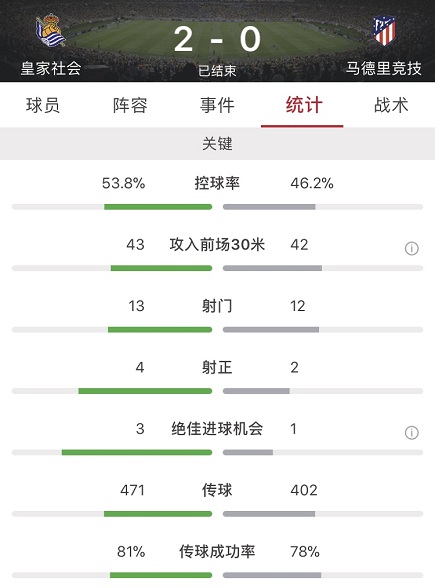This screenshot has height=588, width=435.
Task: Tap the green 控球率 possession bar
Action: [158, 207]
